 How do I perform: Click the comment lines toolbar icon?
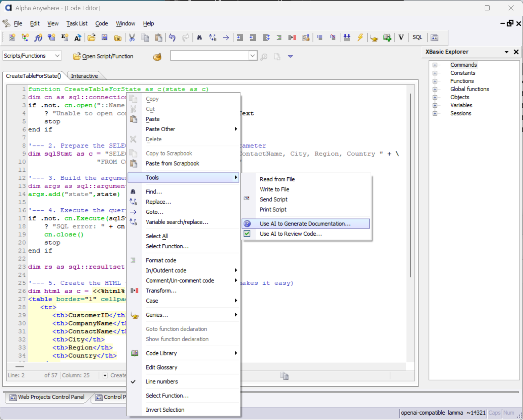[x=320, y=37]
